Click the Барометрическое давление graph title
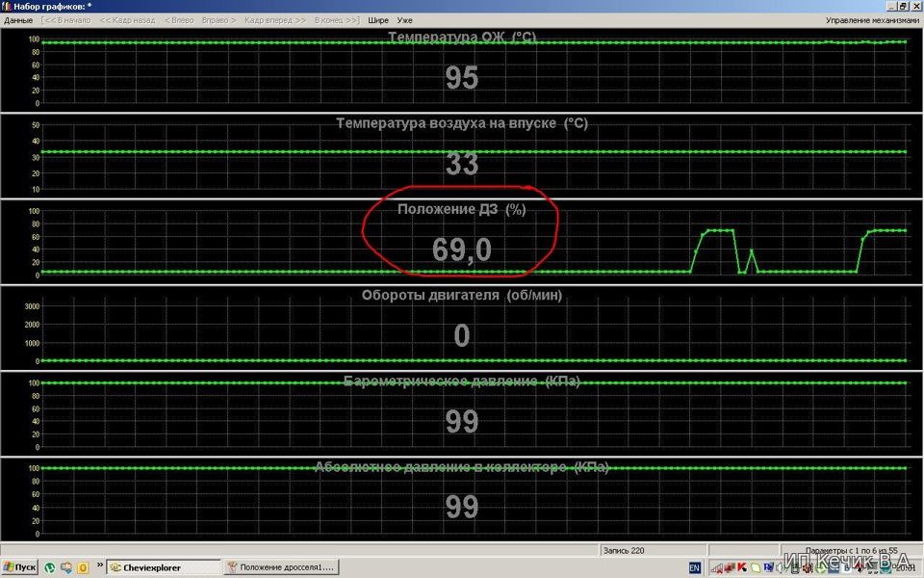924x578 pixels. click(462, 381)
